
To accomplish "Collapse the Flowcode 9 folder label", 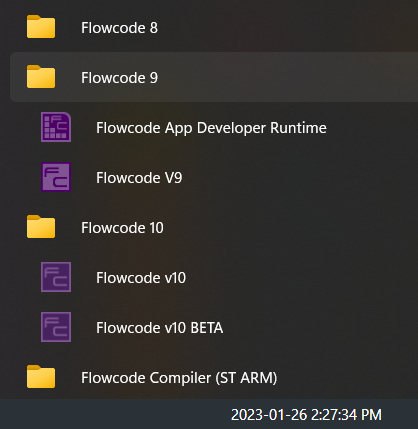I will [119, 78].
